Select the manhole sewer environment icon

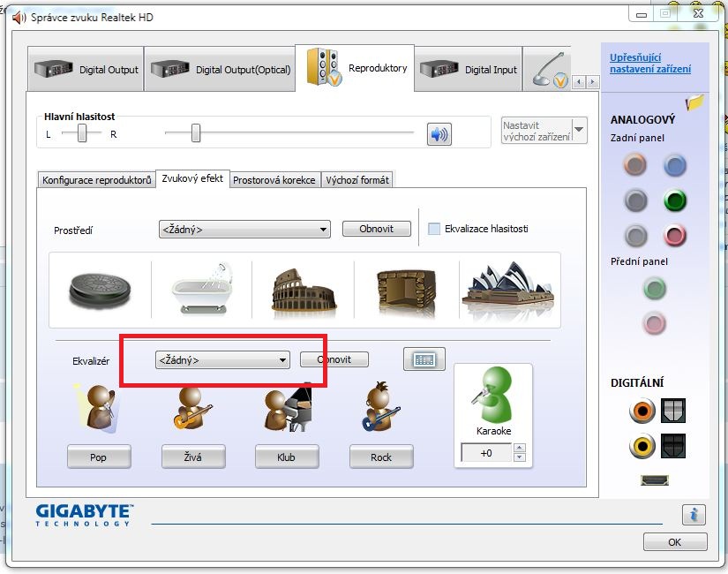coord(100,291)
